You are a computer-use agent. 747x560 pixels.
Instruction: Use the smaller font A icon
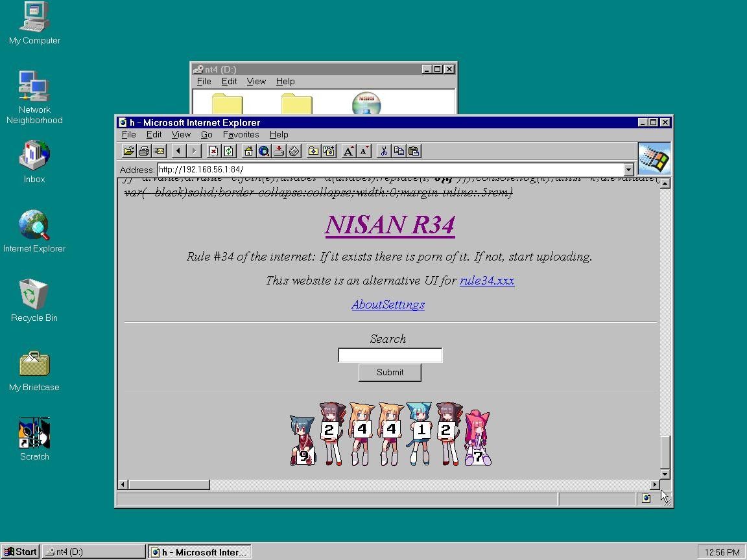[364, 152]
